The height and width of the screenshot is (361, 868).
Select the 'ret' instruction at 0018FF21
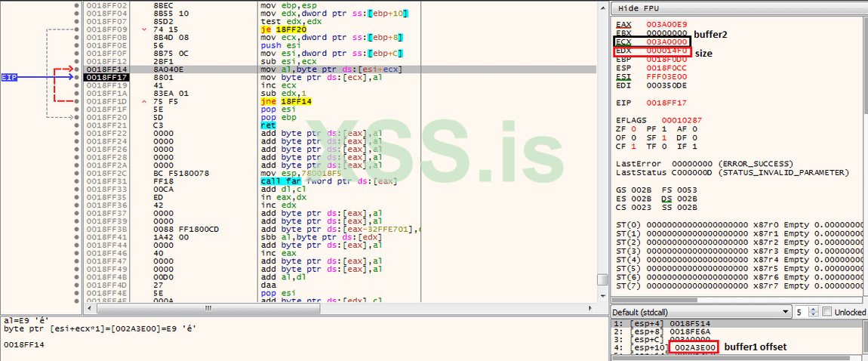point(268,125)
